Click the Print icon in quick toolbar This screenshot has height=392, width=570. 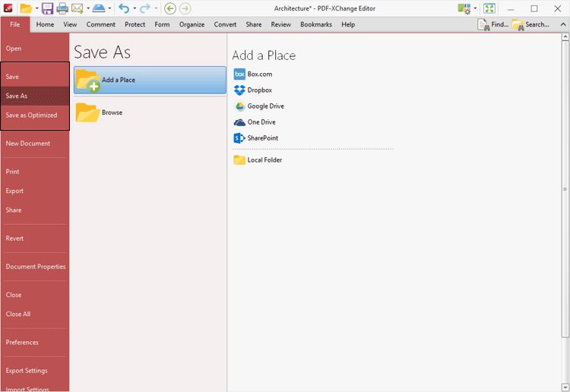[62, 8]
